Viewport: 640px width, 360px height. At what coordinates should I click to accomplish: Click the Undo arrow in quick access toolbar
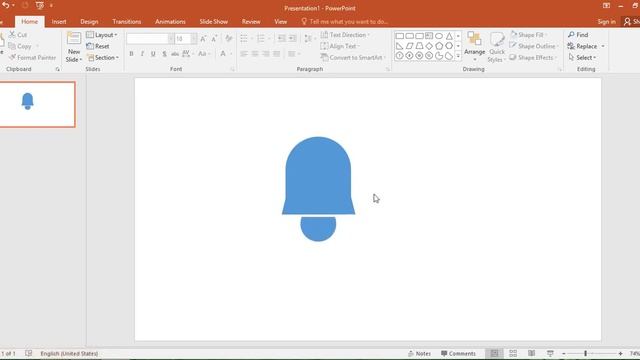[x=6, y=5]
